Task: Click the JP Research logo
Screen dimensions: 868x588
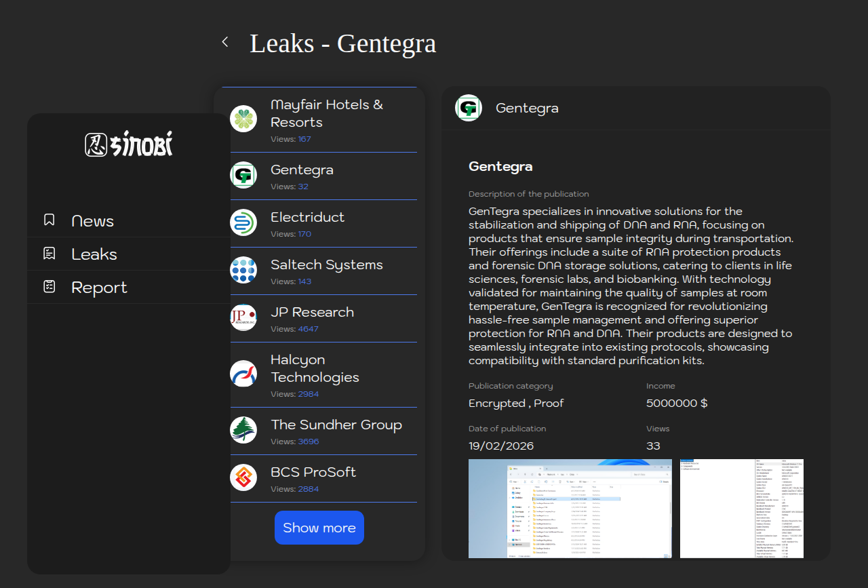Action: pos(243,317)
